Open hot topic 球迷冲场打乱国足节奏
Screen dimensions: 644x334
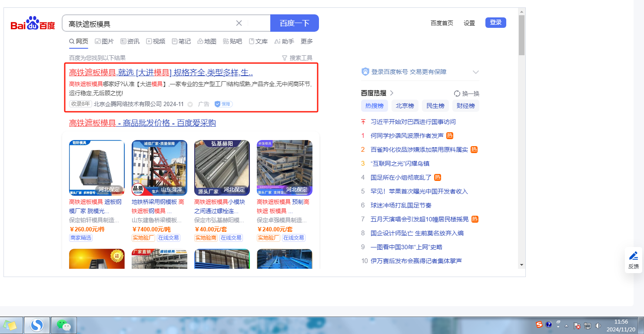[x=401, y=205]
